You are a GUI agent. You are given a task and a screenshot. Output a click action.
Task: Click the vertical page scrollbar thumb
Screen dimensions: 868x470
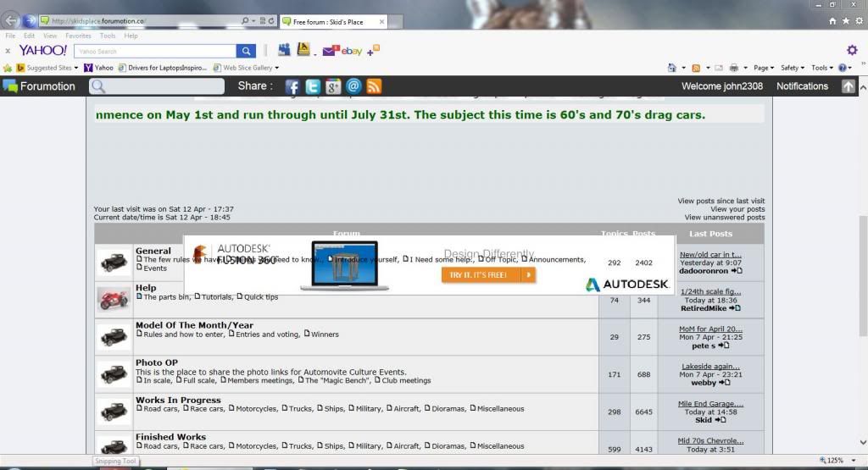tap(863, 275)
